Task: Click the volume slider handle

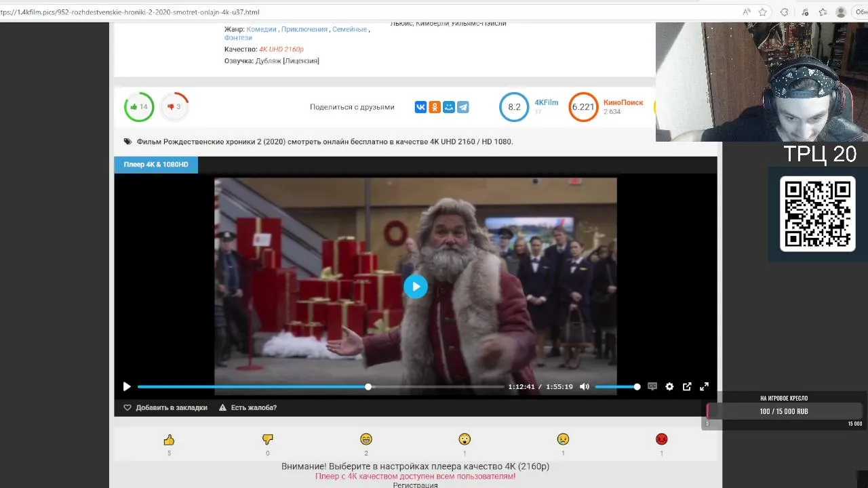Action: 637,386
